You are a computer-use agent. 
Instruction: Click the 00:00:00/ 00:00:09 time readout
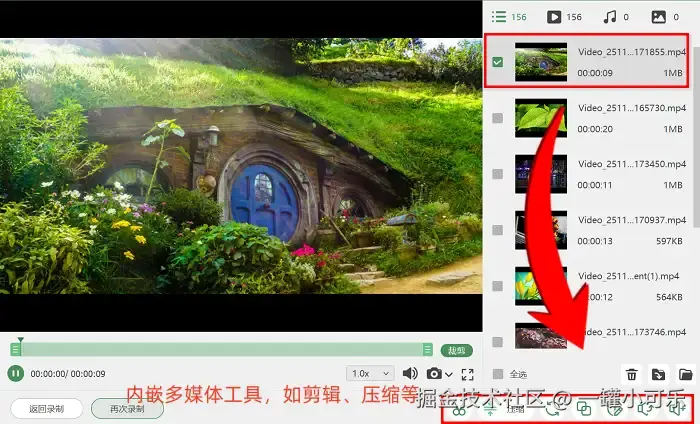68,374
